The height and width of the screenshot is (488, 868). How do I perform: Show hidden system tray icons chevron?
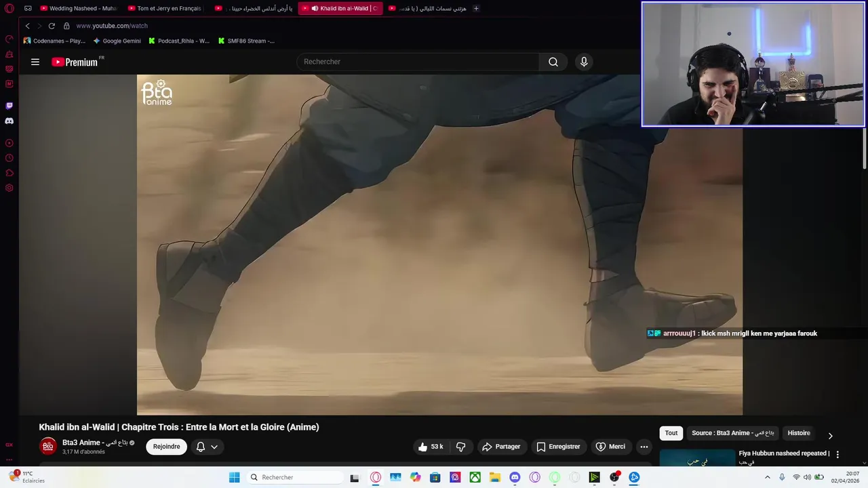click(x=768, y=477)
